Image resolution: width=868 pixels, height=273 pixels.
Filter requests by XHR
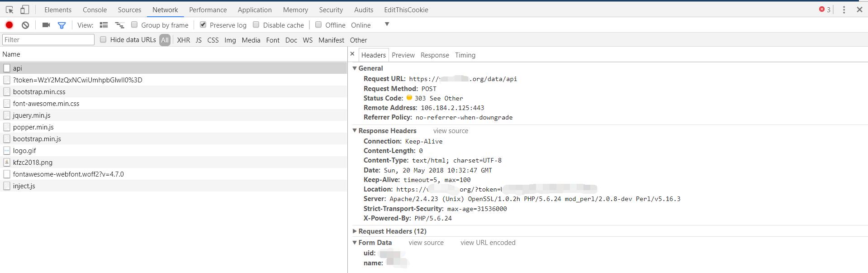click(184, 40)
